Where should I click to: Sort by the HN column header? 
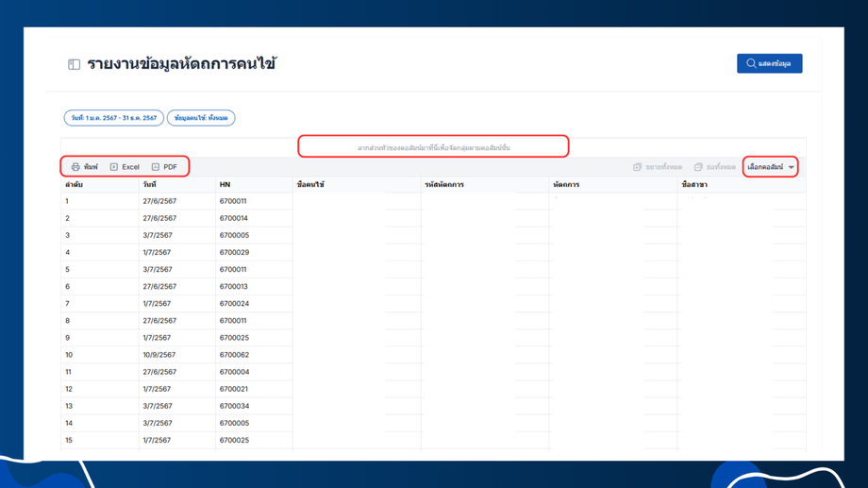pos(254,184)
